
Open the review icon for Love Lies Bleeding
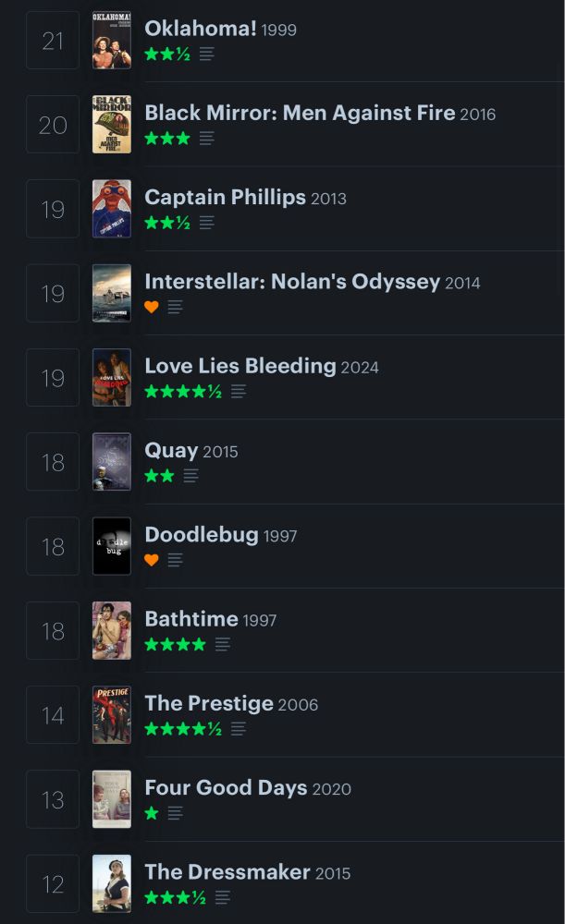tap(239, 391)
